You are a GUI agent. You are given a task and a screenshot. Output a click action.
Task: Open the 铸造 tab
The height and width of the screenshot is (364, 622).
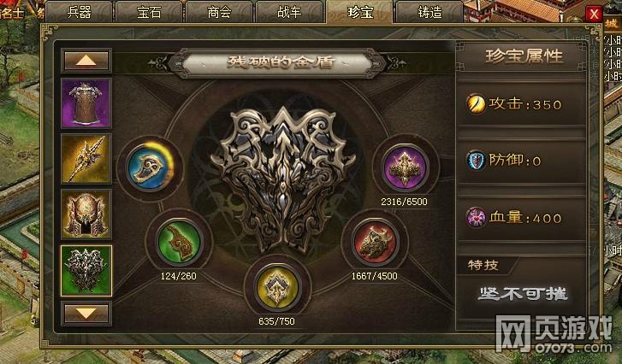coord(430,12)
